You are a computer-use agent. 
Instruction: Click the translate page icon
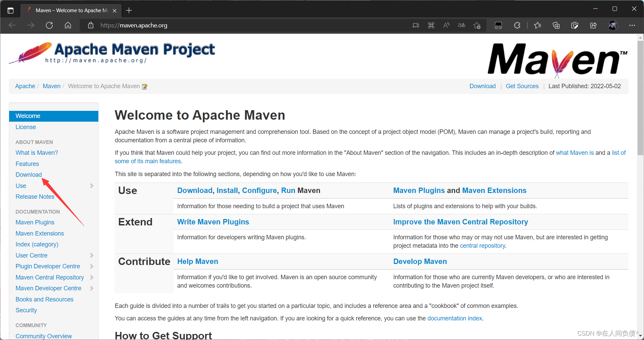(462, 25)
